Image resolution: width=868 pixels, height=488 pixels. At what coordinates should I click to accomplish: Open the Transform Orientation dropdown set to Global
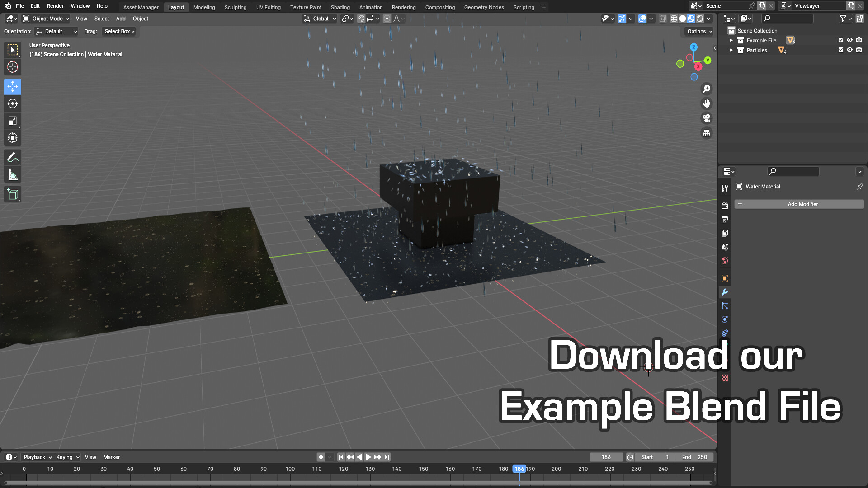point(320,19)
